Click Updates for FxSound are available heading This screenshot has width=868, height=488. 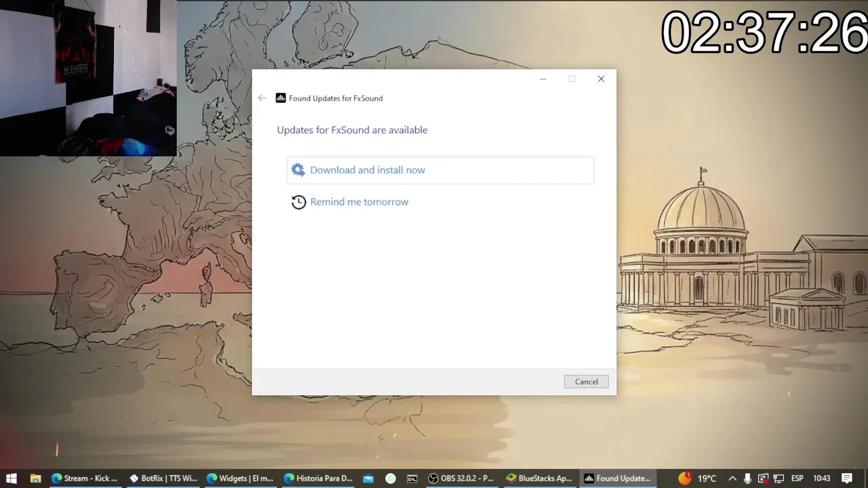[352, 130]
